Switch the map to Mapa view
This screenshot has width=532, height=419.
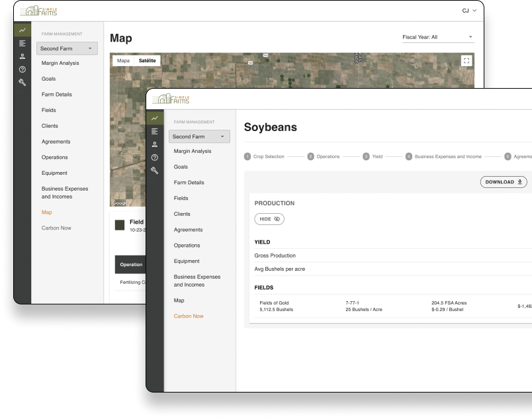[x=123, y=60]
